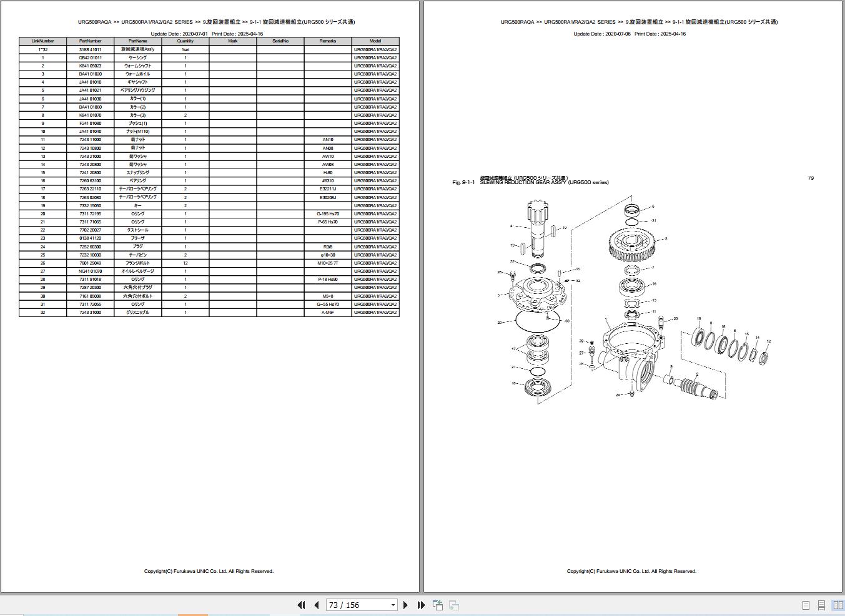The width and height of the screenshot is (845, 616).
Task: Switch to continuous scrolling view
Action: (822, 605)
